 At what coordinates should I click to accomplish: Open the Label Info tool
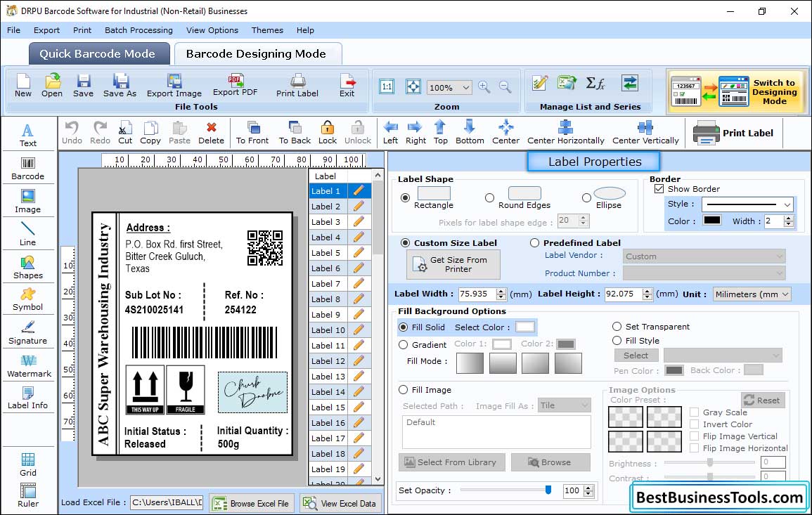(x=27, y=398)
